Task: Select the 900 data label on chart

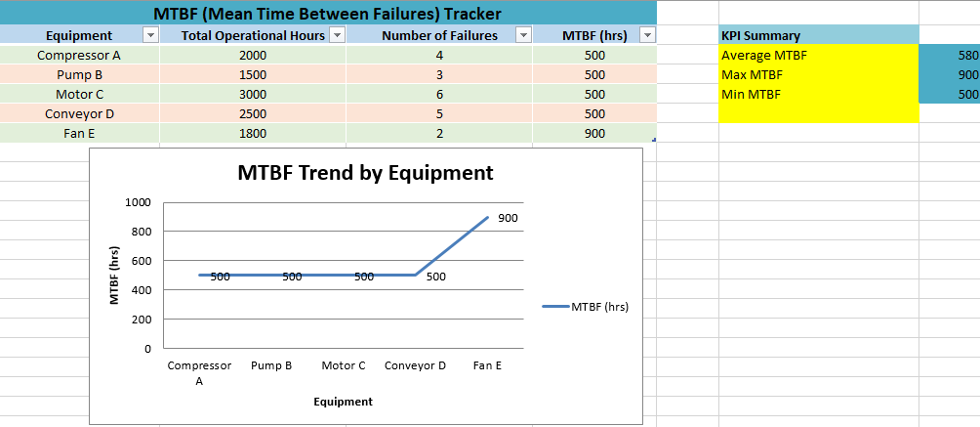Action: (x=508, y=218)
